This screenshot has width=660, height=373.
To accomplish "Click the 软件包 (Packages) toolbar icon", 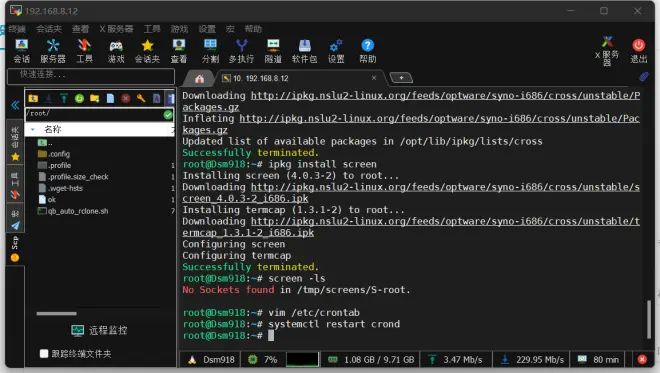I will pyautogui.click(x=304, y=51).
